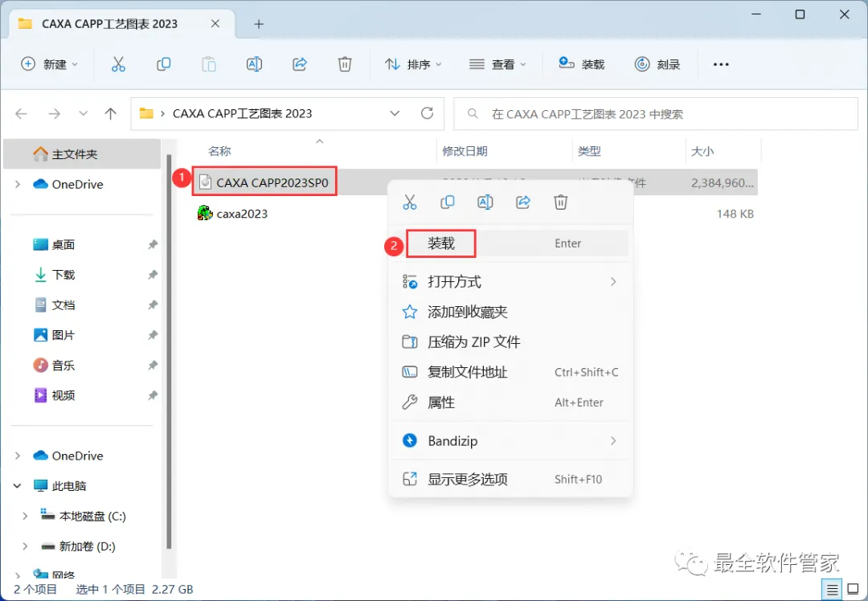Image resolution: width=868 pixels, height=601 pixels.
Task: Unpin 桌面 via its pin icon
Action: pyautogui.click(x=153, y=244)
